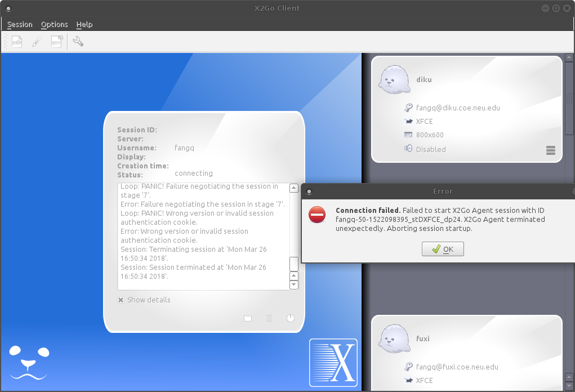This screenshot has height=392, width=575.
Task: Click the Disabled sound label on diku card
Action: click(431, 149)
